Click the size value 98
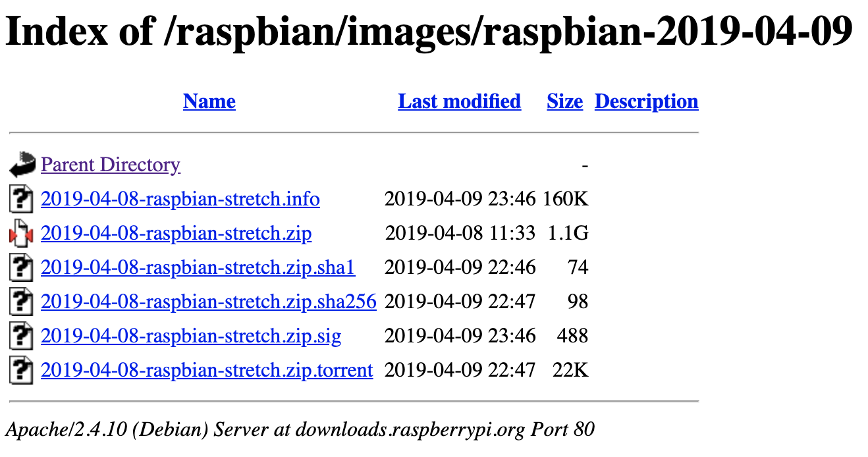This screenshot has height=457, width=868. click(x=578, y=302)
